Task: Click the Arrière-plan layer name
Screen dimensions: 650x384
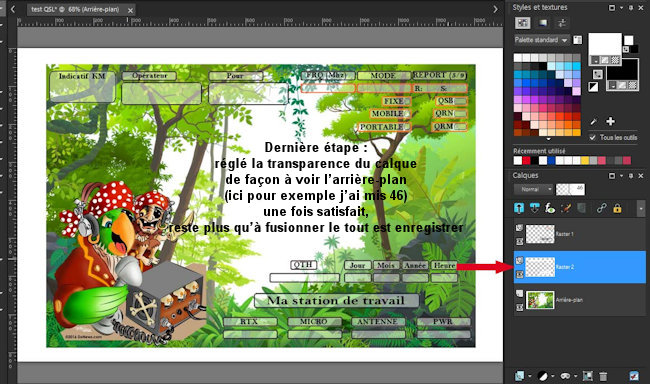Action: point(569,300)
